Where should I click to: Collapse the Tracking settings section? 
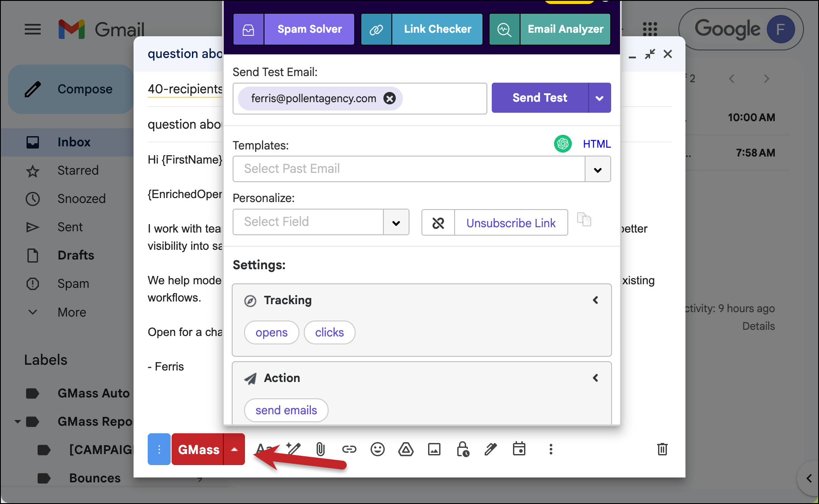tap(595, 300)
